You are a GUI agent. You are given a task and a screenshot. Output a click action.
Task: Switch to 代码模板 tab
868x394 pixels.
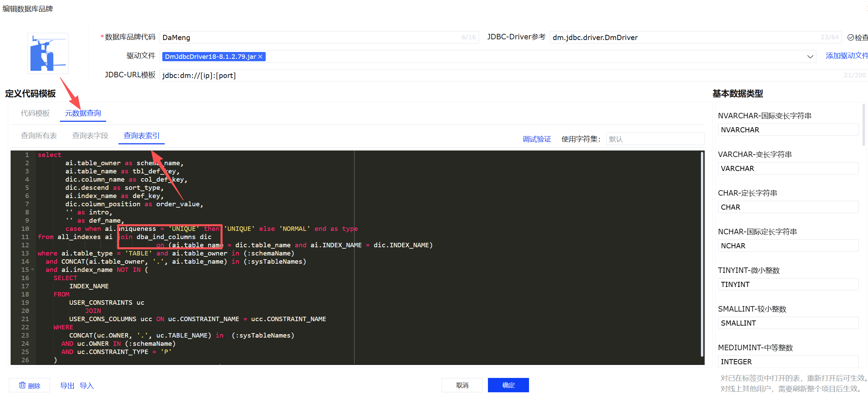[35, 113]
